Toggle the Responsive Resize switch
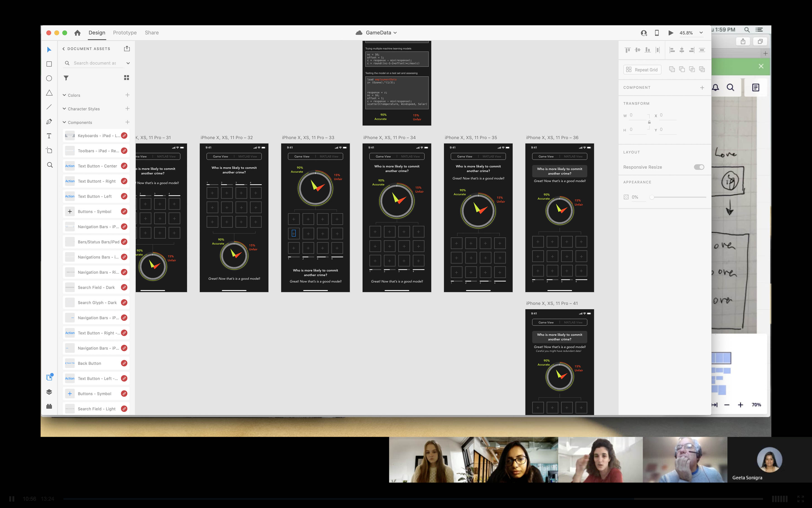The width and height of the screenshot is (812, 508). pyautogui.click(x=699, y=167)
